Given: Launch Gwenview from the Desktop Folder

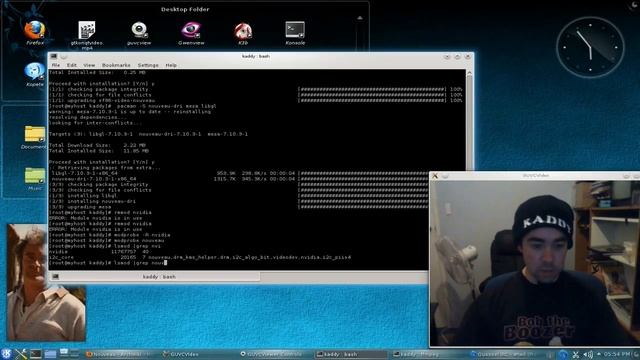Looking at the screenshot, I should (x=191, y=32).
